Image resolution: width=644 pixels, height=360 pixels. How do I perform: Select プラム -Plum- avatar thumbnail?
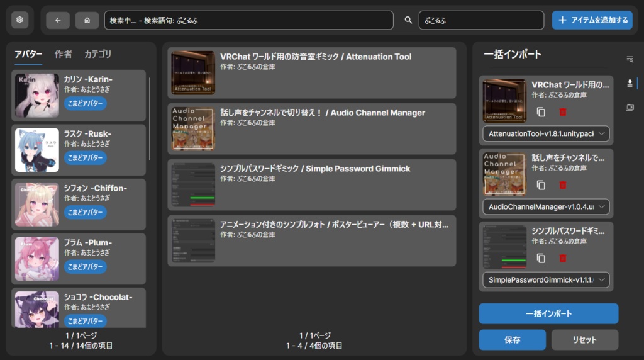[x=37, y=259]
